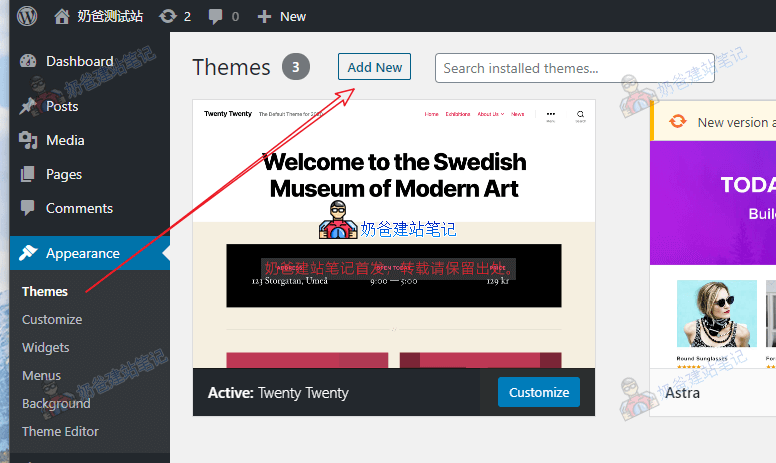This screenshot has width=776, height=463.
Task: Go to Posts in the sidebar
Action: click(x=61, y=106)
